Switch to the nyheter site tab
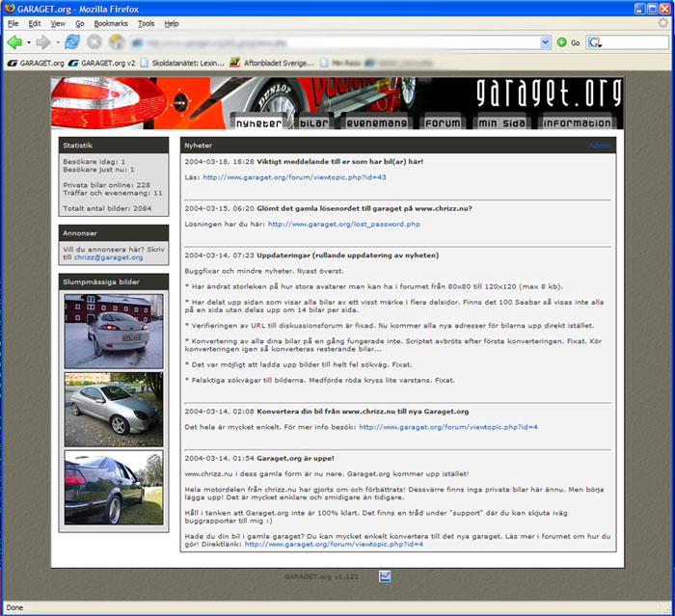675x616 pixels. point(258,123)
